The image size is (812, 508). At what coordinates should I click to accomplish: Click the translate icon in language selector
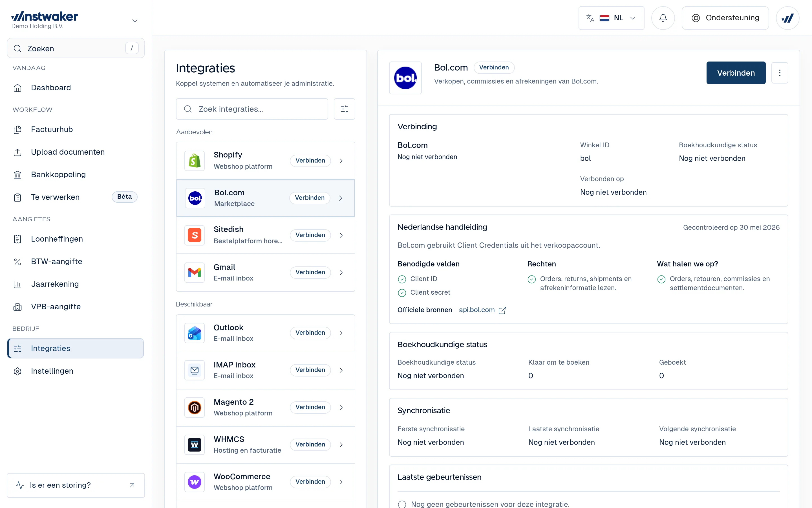[590, 18]
